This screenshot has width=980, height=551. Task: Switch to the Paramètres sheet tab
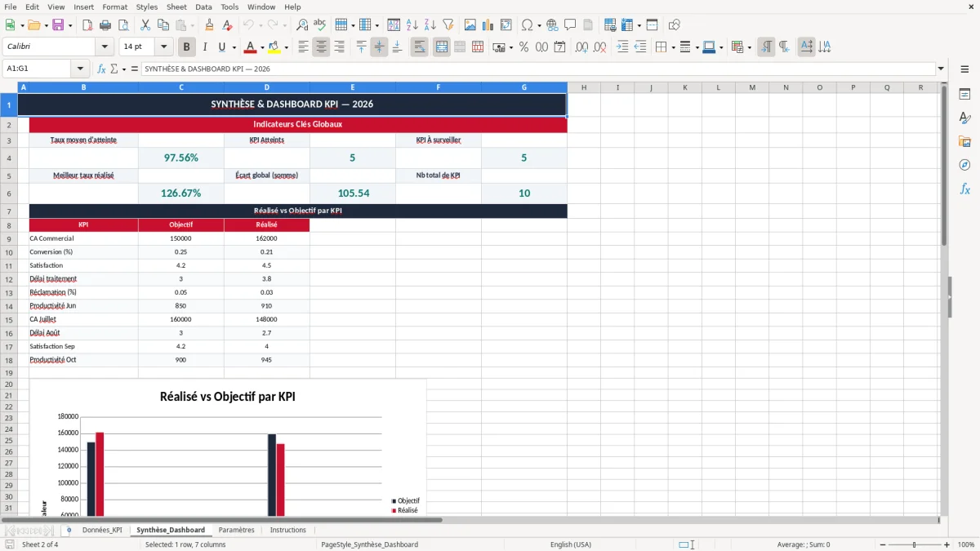(237, 531)
